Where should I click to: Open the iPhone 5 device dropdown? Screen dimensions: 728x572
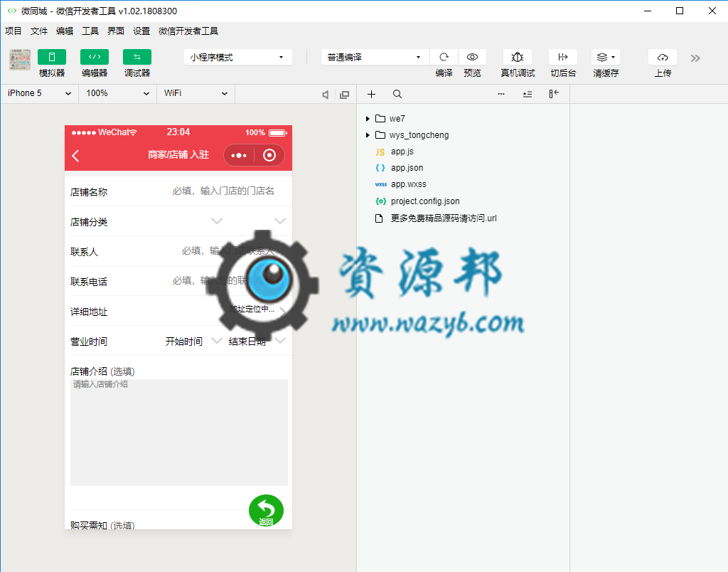click(40, 93)
